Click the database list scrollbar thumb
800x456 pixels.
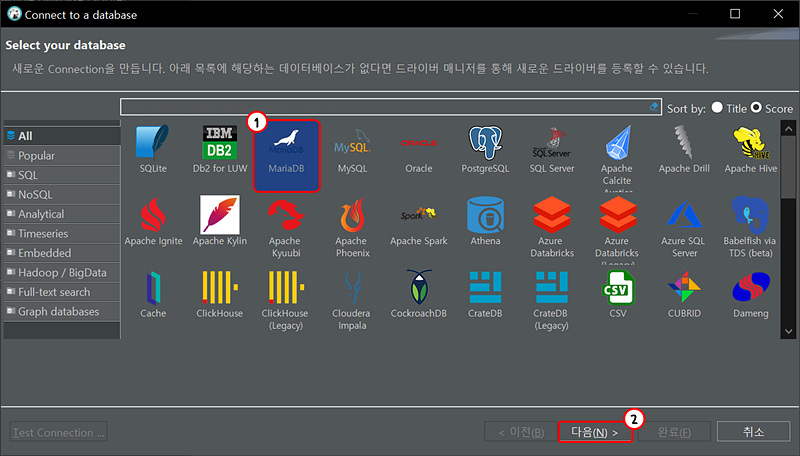[x=788, y=167]
